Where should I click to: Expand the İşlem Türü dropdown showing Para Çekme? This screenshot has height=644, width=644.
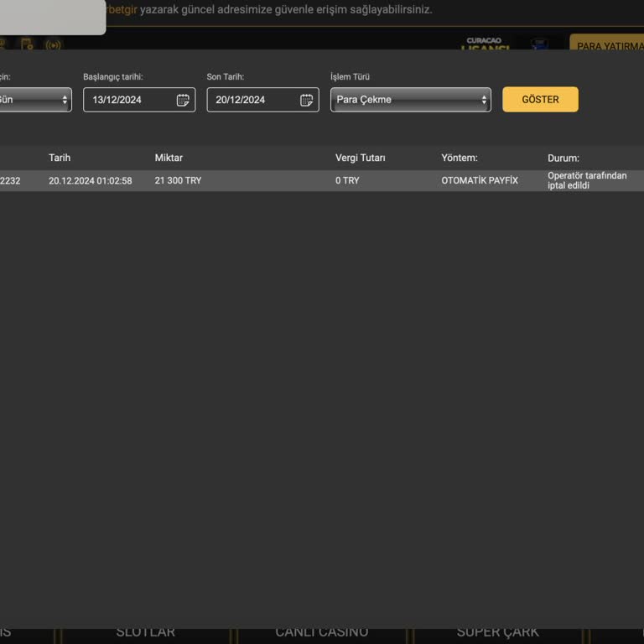(411, 100)
